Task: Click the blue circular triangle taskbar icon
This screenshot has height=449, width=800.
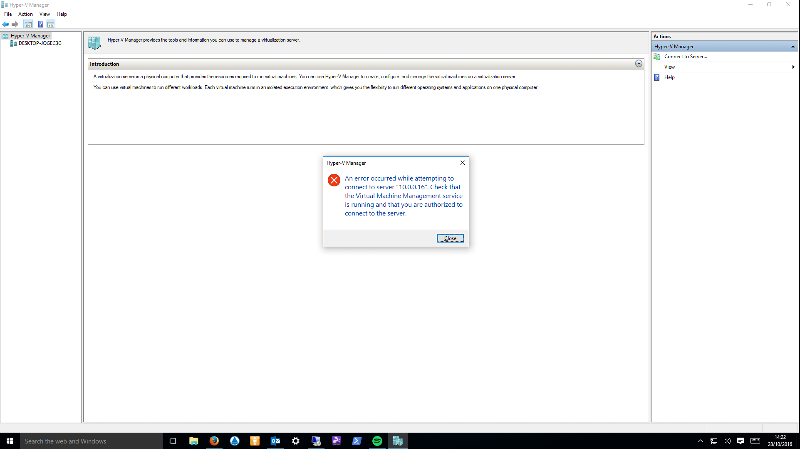Action: 235,441
